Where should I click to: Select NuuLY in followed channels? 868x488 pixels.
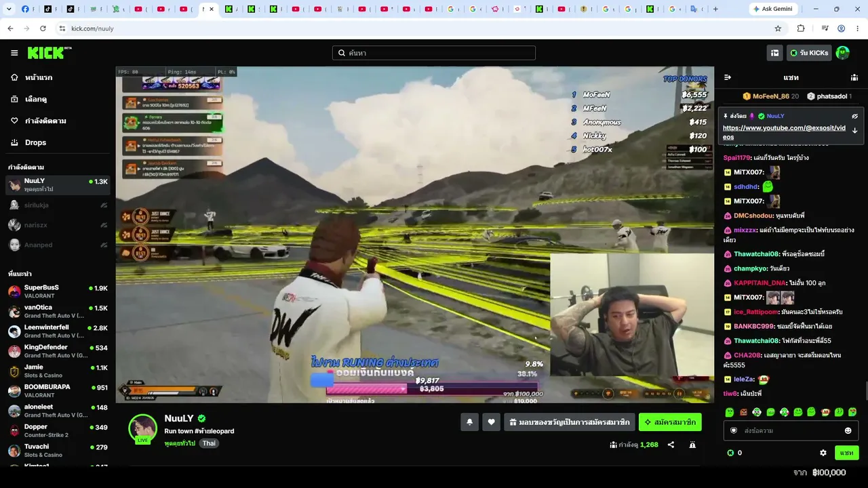tap(58, 185)
